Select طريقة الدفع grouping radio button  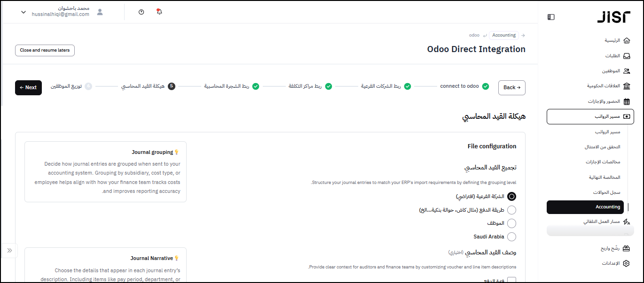click(511, 210)
